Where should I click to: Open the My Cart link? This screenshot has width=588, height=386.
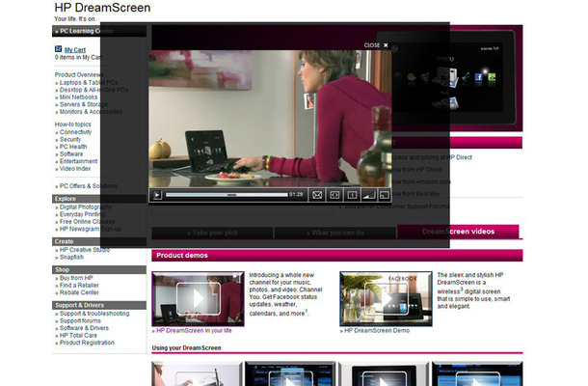[75, 49]
